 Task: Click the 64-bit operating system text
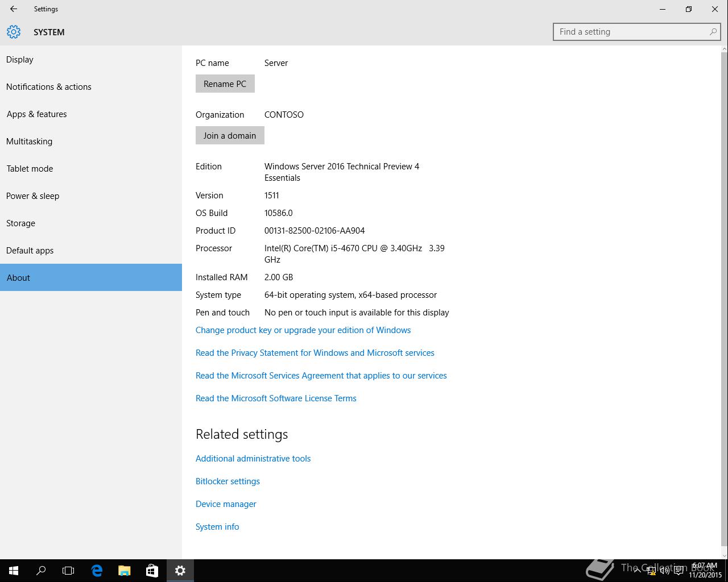pos(350,295)
